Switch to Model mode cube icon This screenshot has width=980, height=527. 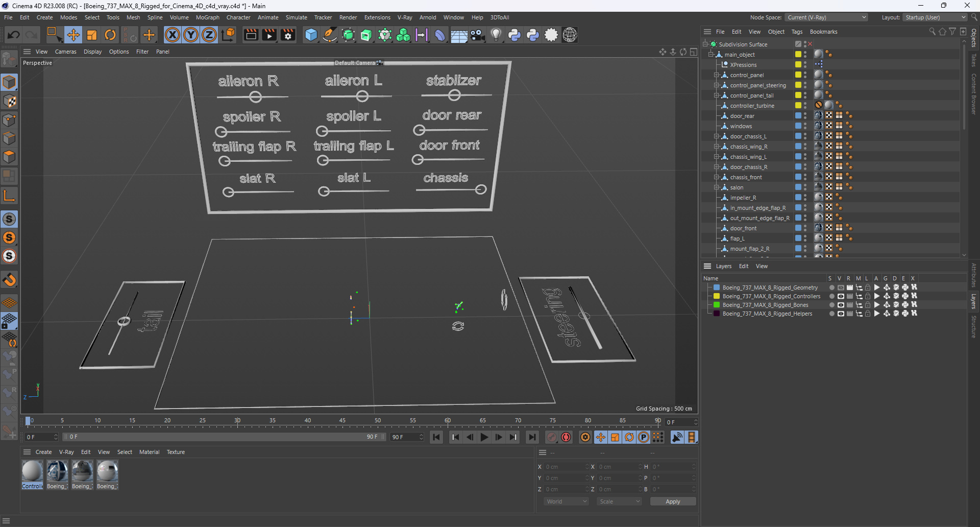click(x=9, y=82)
